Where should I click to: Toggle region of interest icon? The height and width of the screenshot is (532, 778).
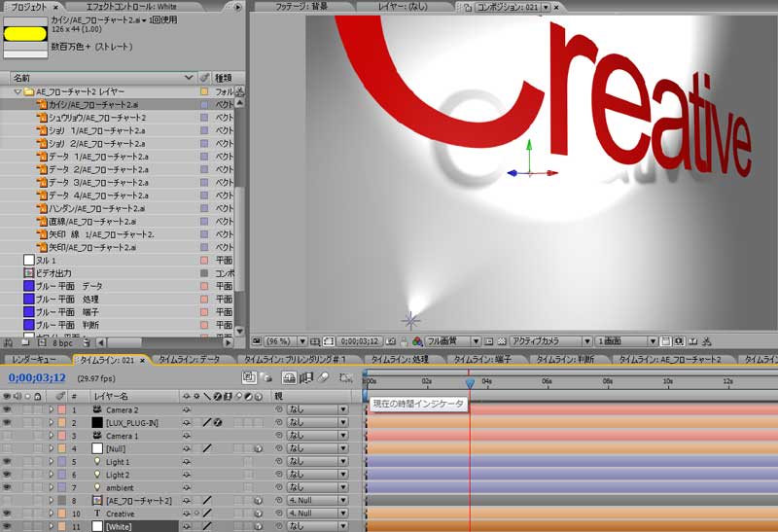pos(489,341)
